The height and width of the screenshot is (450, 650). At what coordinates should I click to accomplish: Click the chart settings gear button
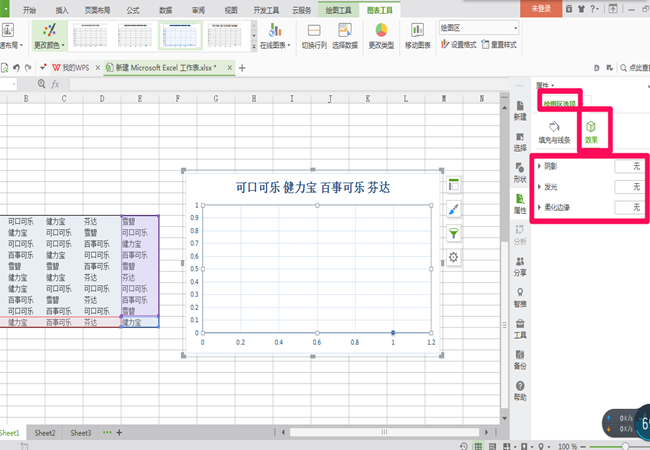(x=454, y=257)
